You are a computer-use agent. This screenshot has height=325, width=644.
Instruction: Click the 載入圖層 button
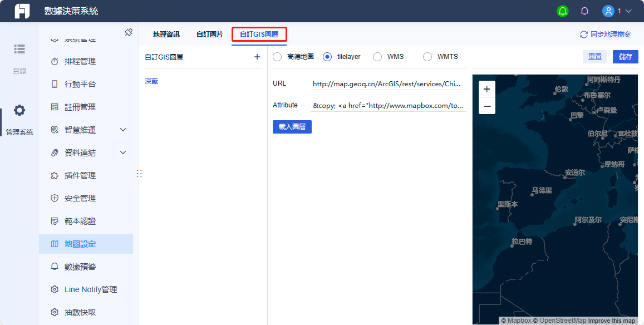point(292,126)
